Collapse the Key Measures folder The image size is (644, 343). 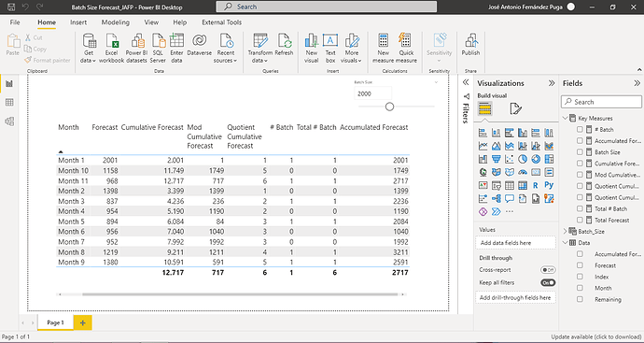point(565,118)
